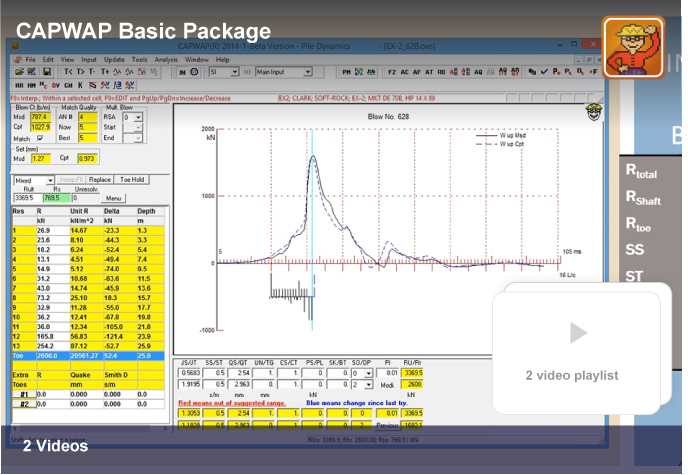Click the F2 toolbar icon
The image size is (688, 475).
point(392,72)
